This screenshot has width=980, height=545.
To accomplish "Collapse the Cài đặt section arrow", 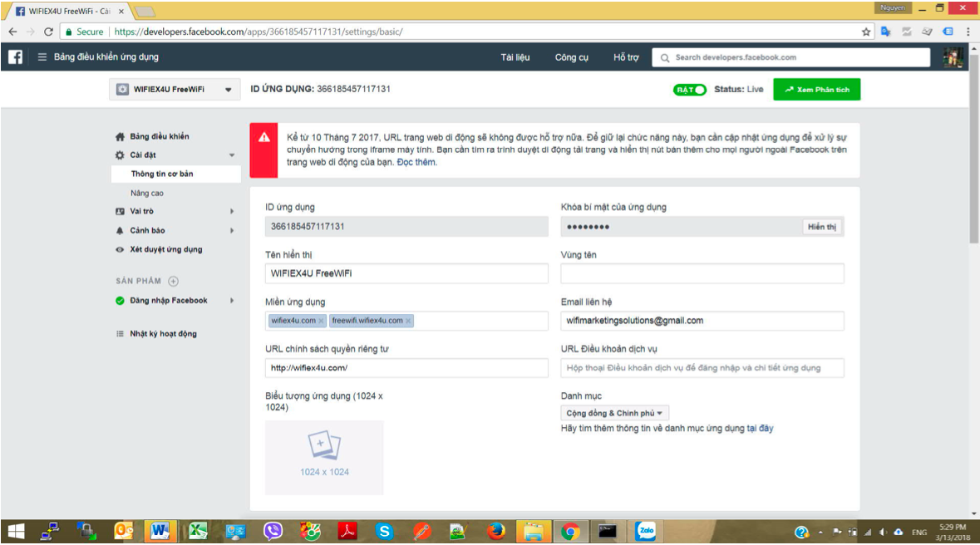I will (232, 155).
